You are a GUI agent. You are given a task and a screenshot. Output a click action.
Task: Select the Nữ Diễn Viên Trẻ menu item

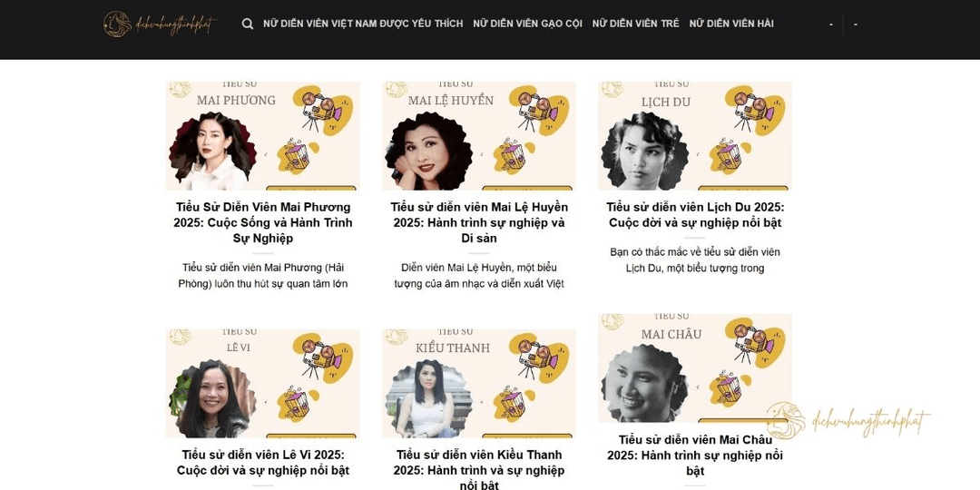coord(635,24)
